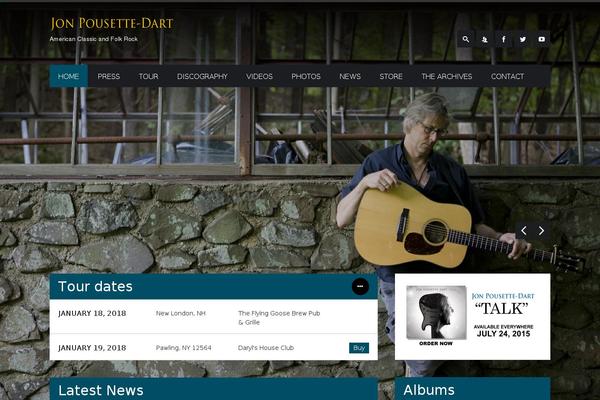The height and width of the screenshot is (400, 600).
Task: Select the January 18, 2018 date
Action: pos(92,313)
